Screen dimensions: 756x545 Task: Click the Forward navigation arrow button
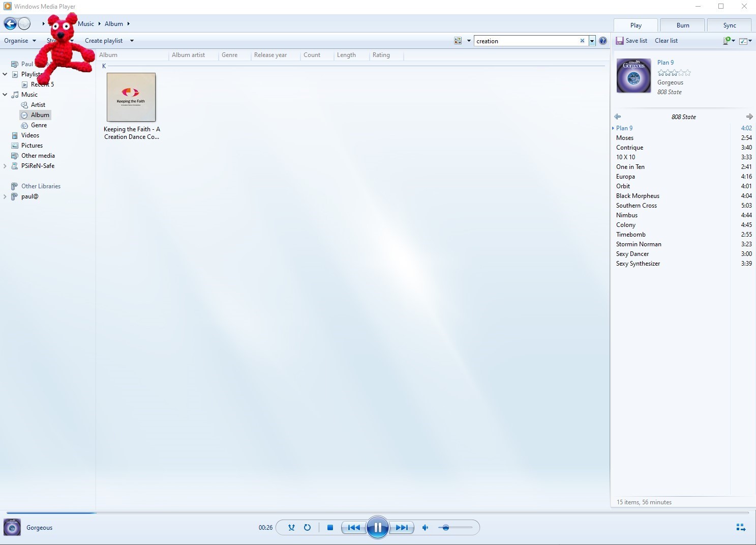coord(24,23)
